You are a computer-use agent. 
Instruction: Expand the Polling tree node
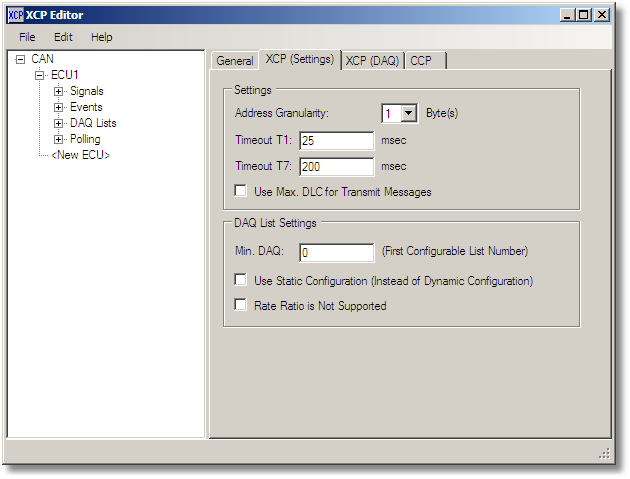tap(58, 140)
